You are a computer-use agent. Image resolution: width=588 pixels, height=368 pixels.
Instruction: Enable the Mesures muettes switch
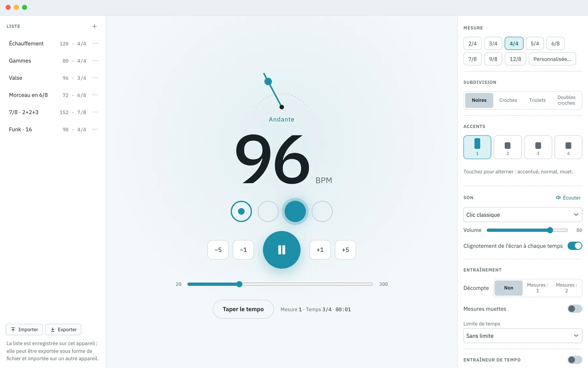point(575,309)
